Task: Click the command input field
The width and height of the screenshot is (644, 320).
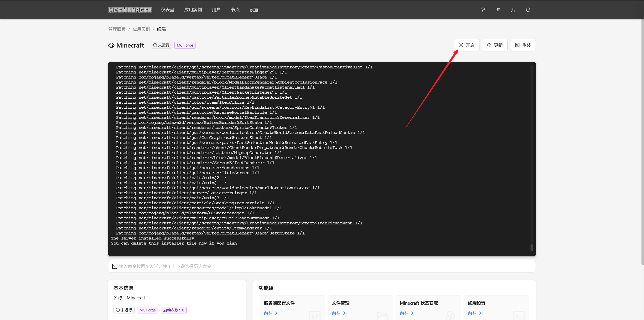Action: (322, 266)
